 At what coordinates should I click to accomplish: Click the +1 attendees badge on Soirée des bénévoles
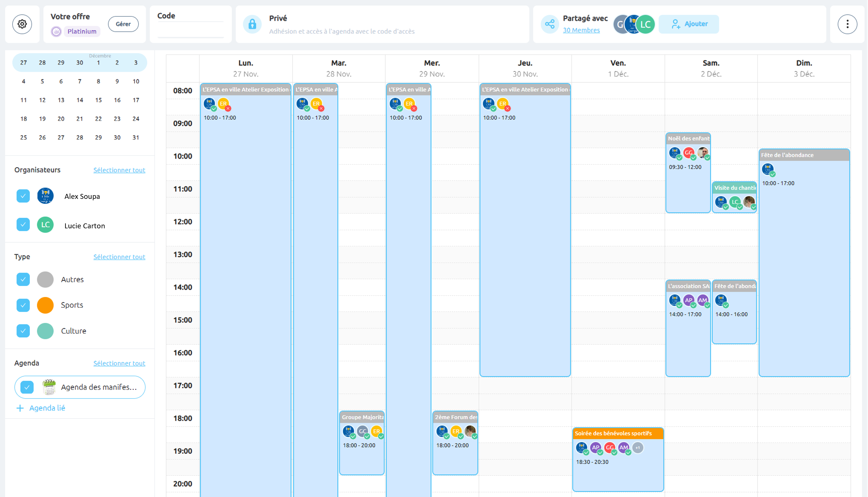click(x=638, y=447)
